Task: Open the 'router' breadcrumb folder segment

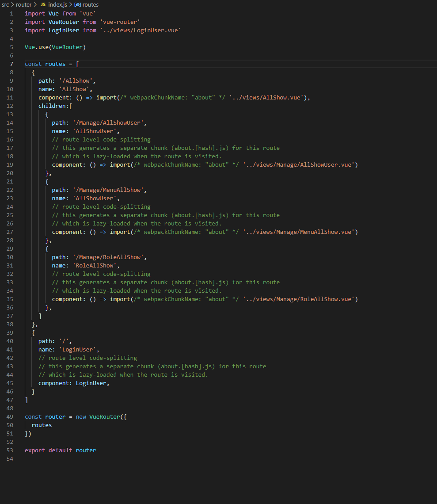Action: click(x=24, y=4)
